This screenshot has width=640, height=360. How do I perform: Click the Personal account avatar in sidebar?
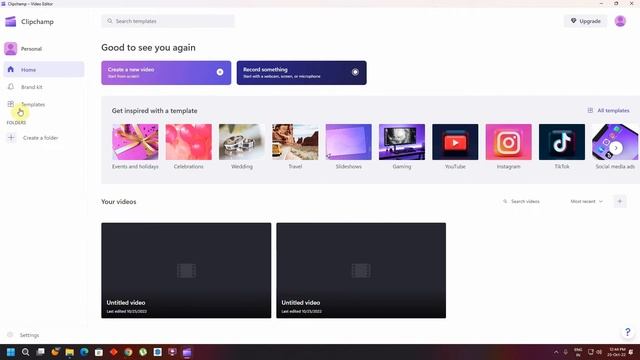(x=11, y=49)
